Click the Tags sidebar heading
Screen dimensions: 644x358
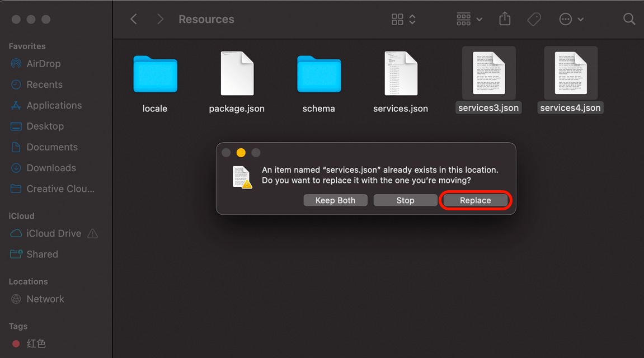(x=18, y=326)
